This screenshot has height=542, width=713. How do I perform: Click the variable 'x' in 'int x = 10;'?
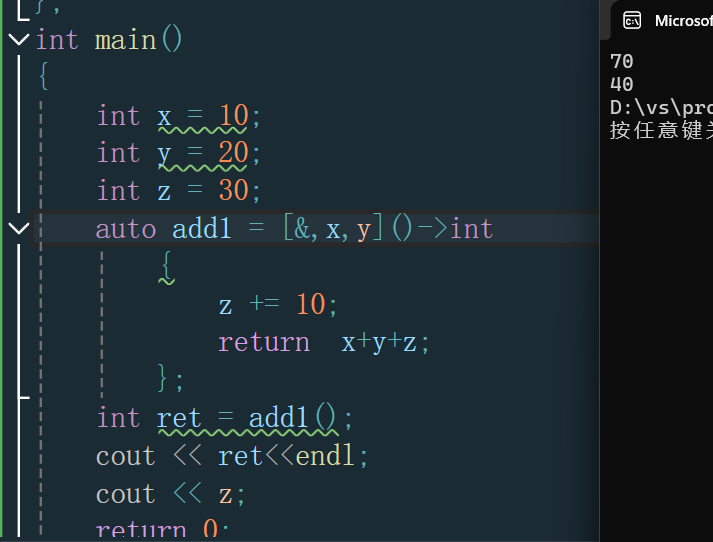click(x=164, y=117)
